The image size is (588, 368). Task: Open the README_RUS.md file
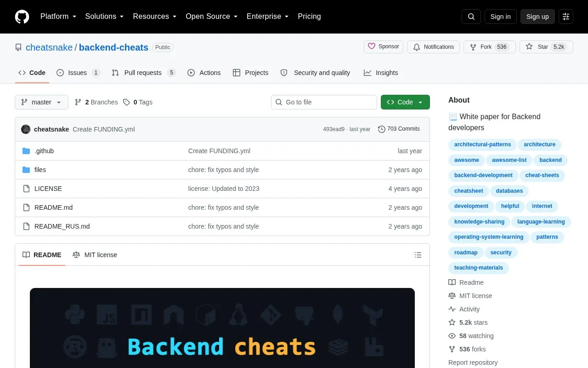click(62, 226)
